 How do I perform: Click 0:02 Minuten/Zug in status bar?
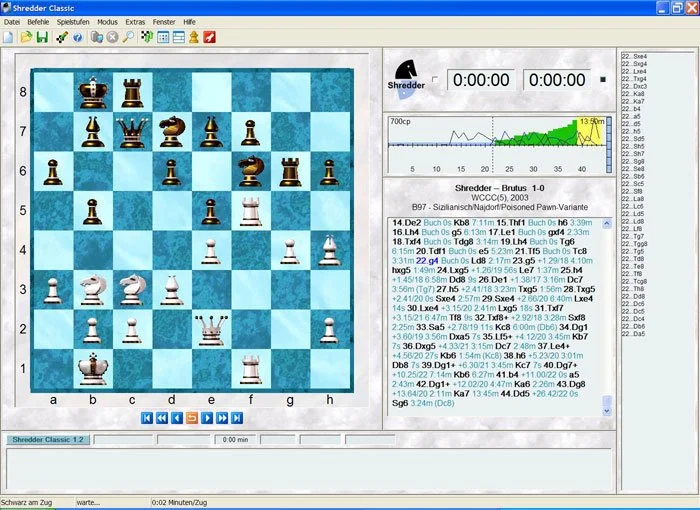click(179, 502)
